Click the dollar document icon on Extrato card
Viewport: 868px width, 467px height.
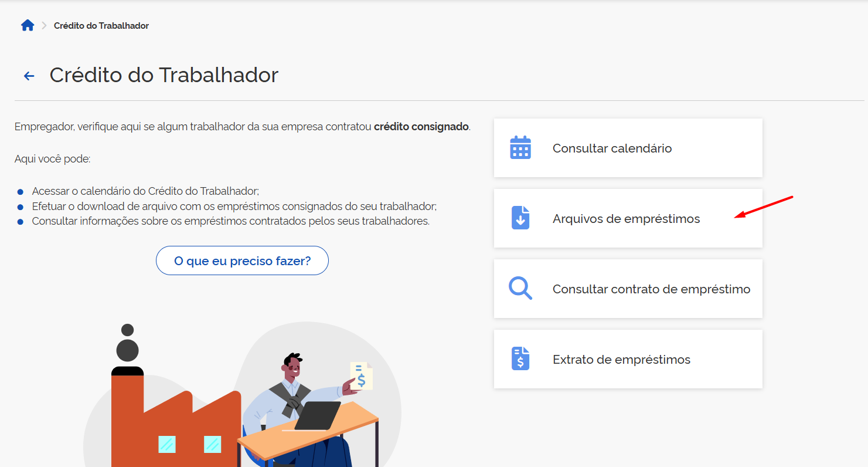click(520, 358)
